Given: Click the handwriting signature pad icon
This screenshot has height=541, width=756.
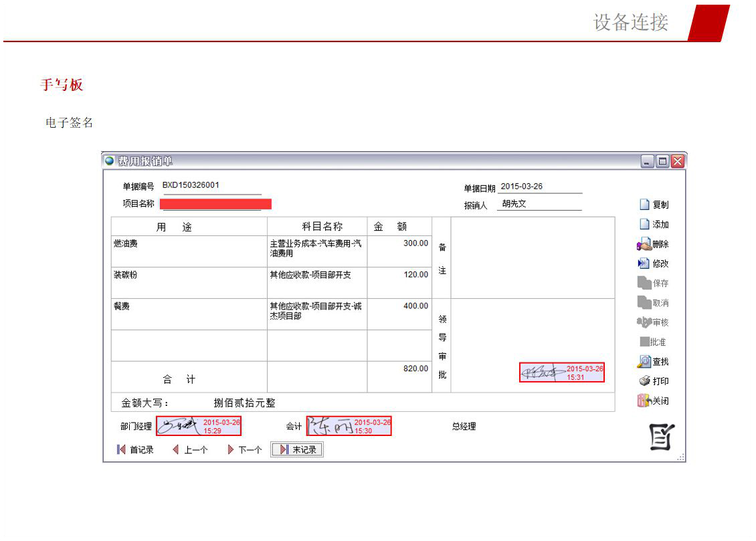Looking at the screenshot, I should coord(662,437).
